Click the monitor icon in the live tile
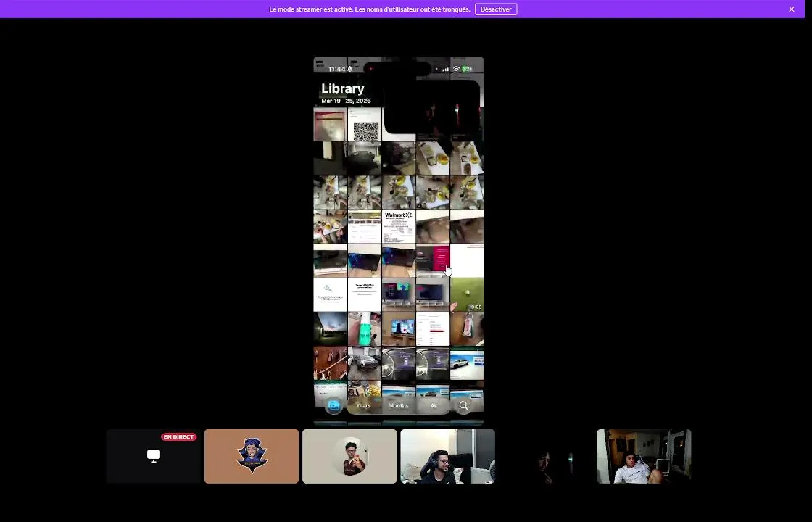This screenshot has height=522, width=812. 153,456
